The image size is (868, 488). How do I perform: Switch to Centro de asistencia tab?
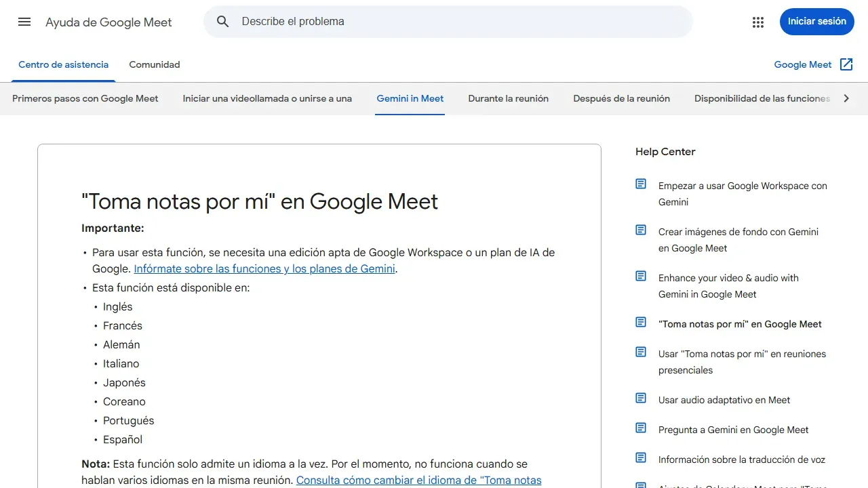(x=63, y=65)
